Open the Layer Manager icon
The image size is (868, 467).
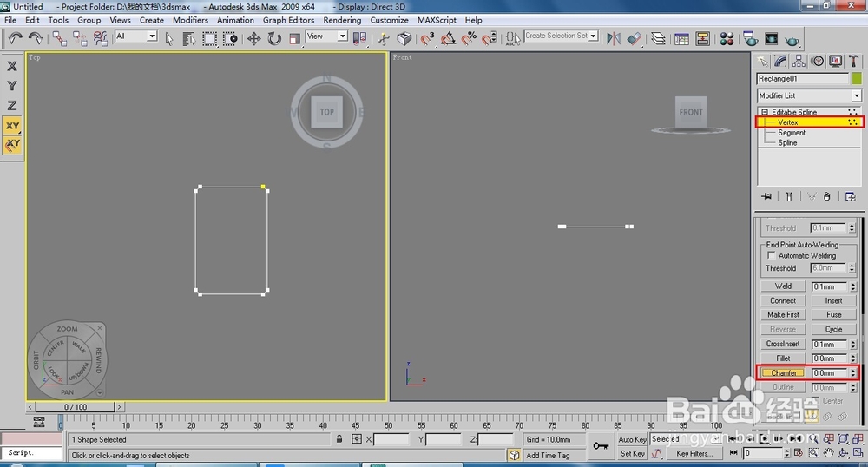pyautogui.click(x=658, y=38)
